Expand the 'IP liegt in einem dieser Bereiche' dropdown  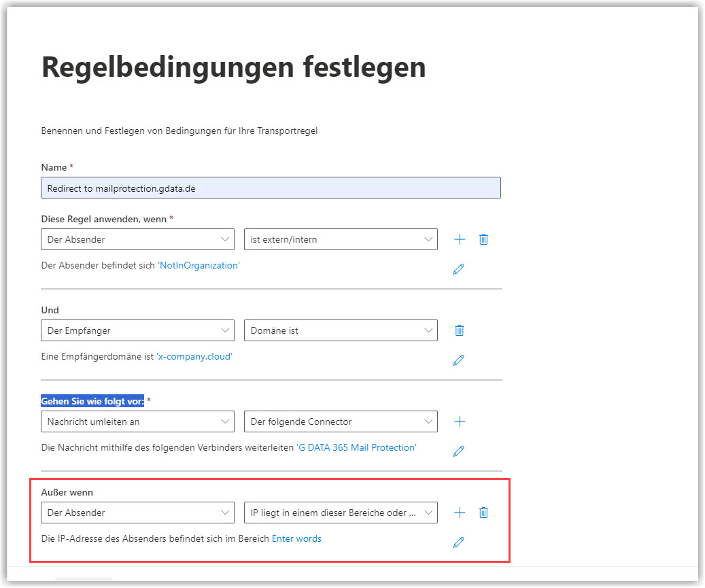(341, 513)
